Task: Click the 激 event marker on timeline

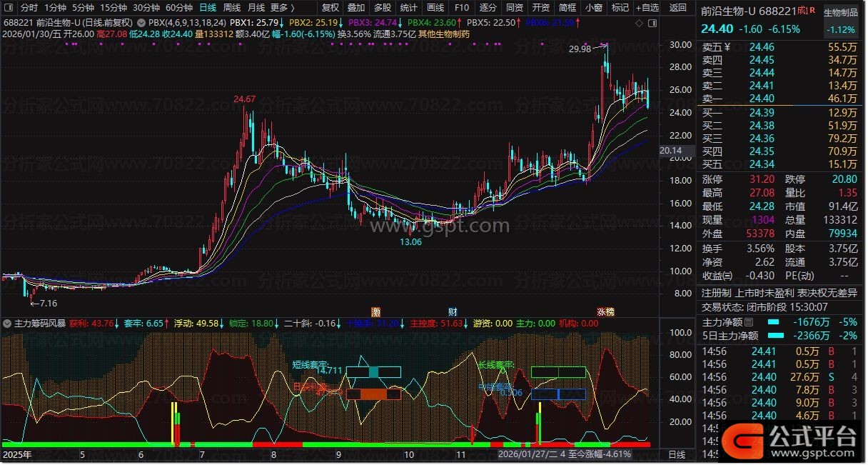Action: point(376,312)
